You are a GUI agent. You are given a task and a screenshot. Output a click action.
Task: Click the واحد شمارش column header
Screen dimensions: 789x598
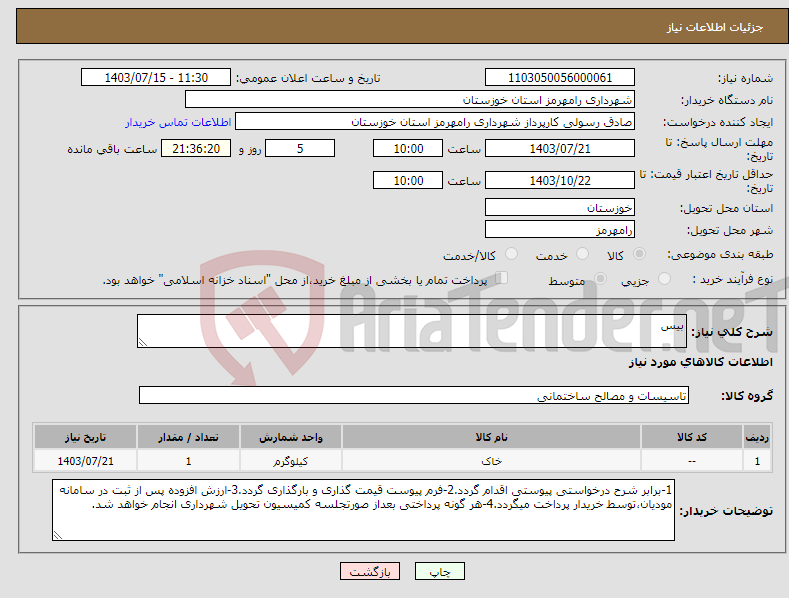click(291, 437)
